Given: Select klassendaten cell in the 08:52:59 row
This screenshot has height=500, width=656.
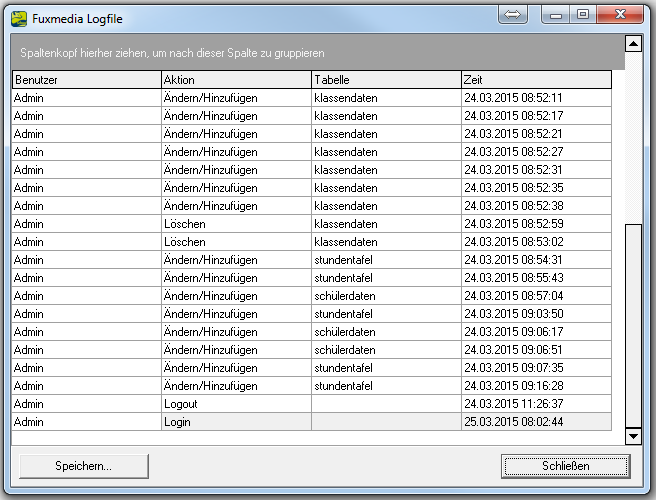Looking at the screenshot, I should click(387, 223).
